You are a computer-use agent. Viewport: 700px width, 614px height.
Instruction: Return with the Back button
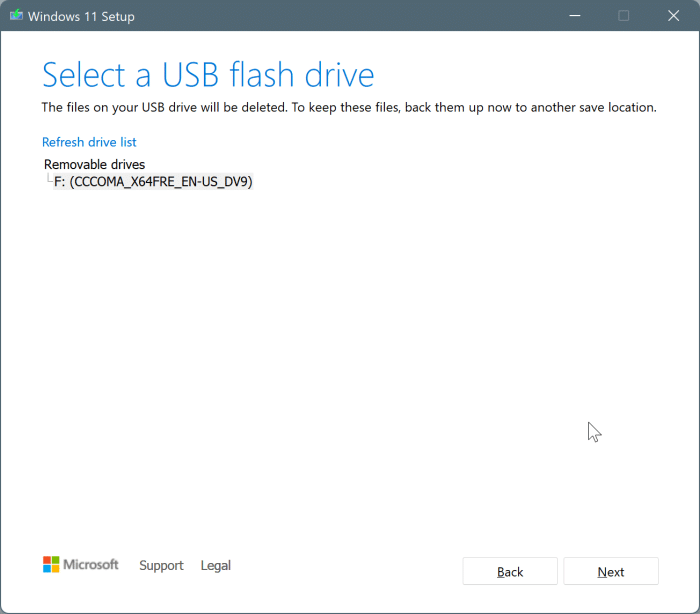tap(510, 571)
